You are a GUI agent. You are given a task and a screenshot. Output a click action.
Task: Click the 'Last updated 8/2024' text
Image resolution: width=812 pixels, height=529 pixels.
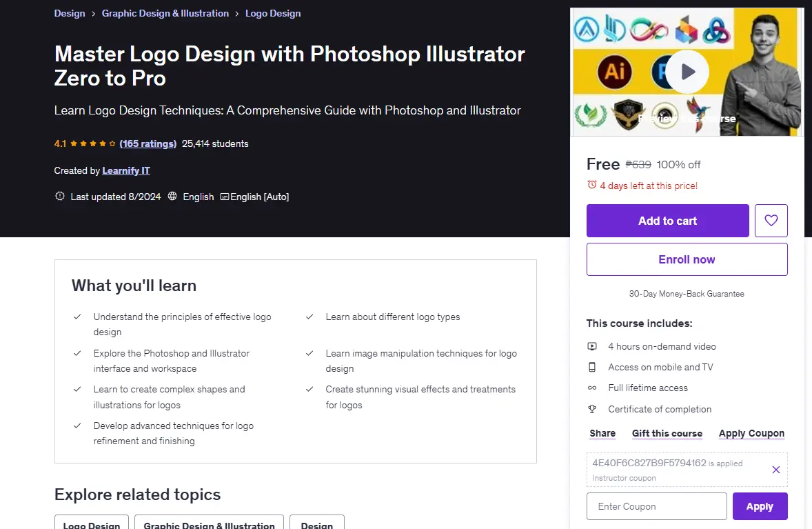[x=116, y=197]
